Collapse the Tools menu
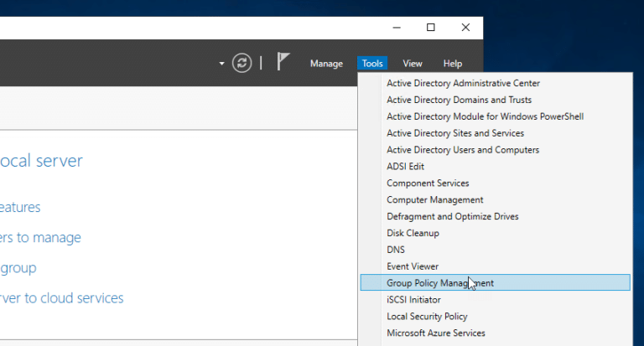This screenshot has height=346, width=644. pos(372,64)
